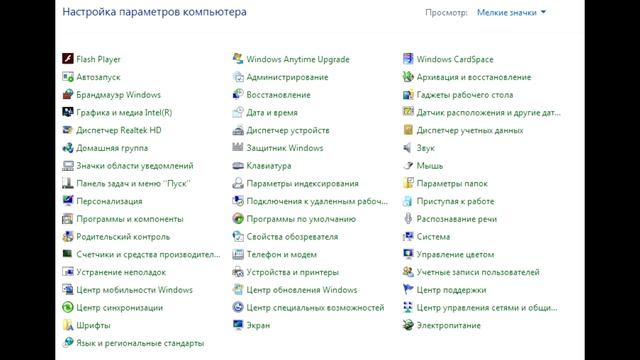Viewport: 640px width, 360px height.
Task: Open the Клавиатура keyboard icon
Action: click(x=238, y=165)
